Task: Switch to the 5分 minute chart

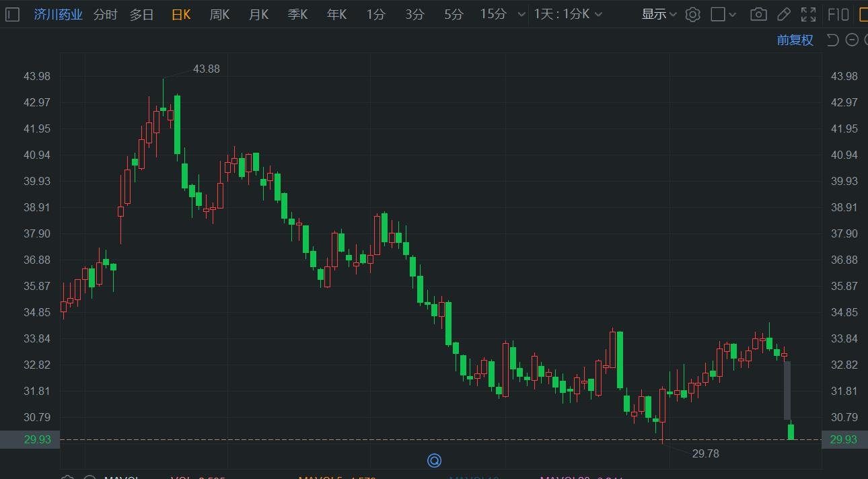Action: [x=454, y=14]
